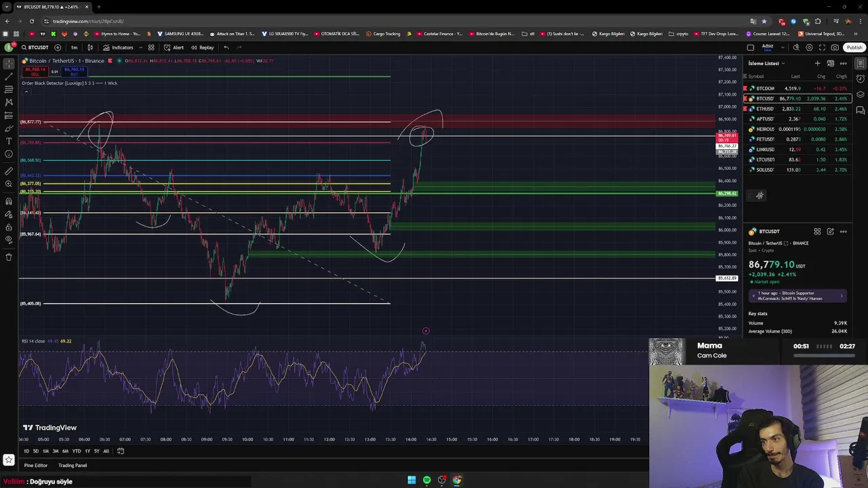Add a symbol to the watchlist

point(817,63)
